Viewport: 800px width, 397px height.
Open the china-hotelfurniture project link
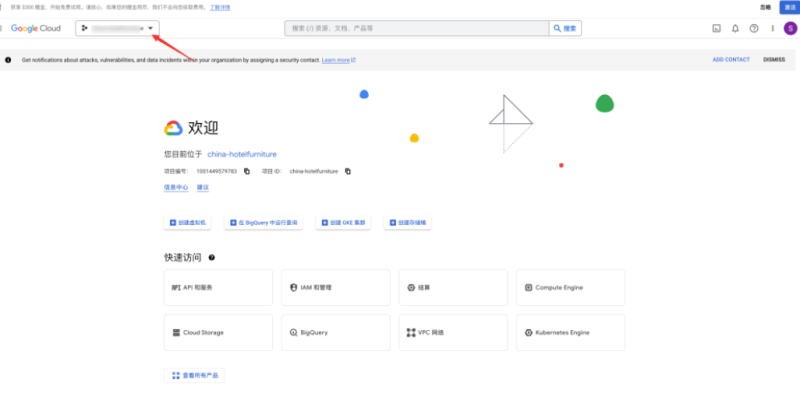coord(242,154)
